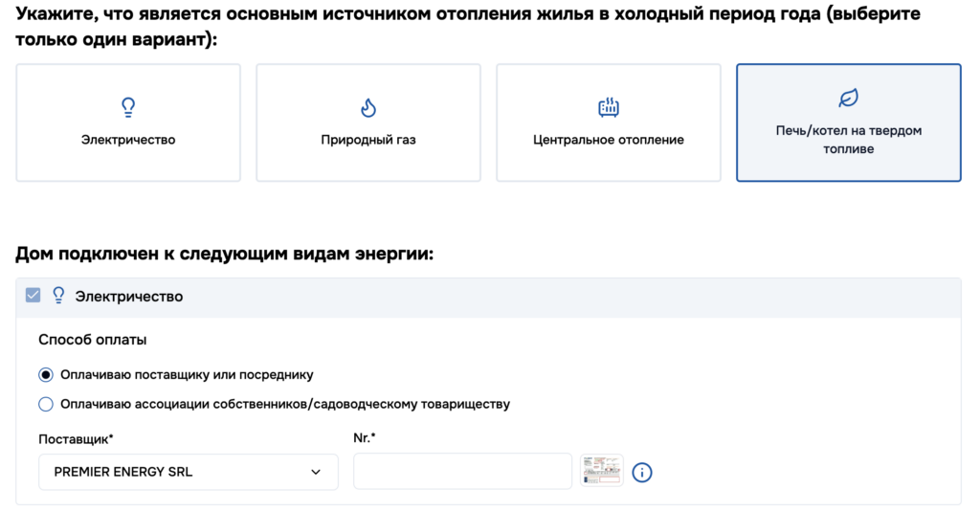Click the lightbulb icon in the Электричество heating card
980x512 pixels.
pyautogui.click(x=128, y=107)
